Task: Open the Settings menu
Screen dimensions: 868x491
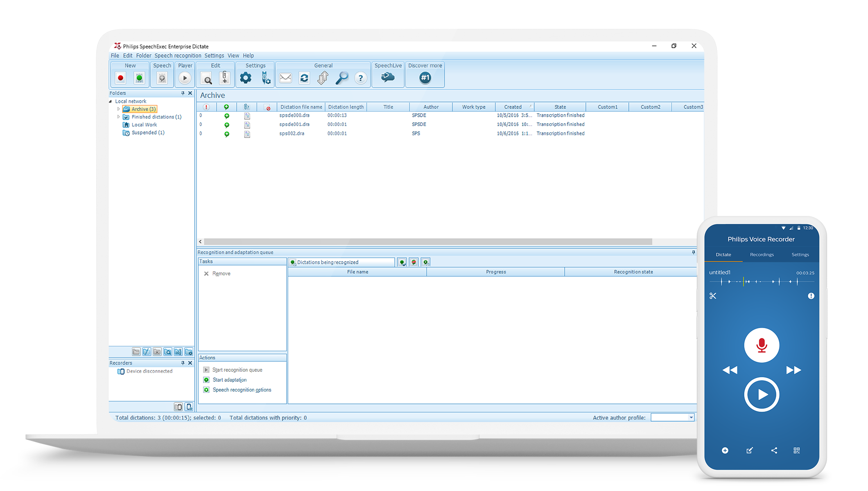Action: (214, 56)
